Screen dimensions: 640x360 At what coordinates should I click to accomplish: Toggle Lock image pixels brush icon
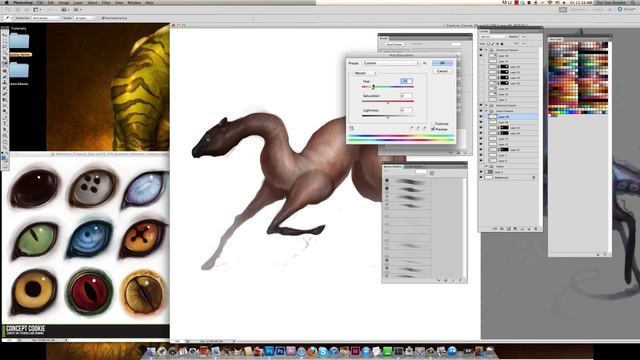pos(493,44)
